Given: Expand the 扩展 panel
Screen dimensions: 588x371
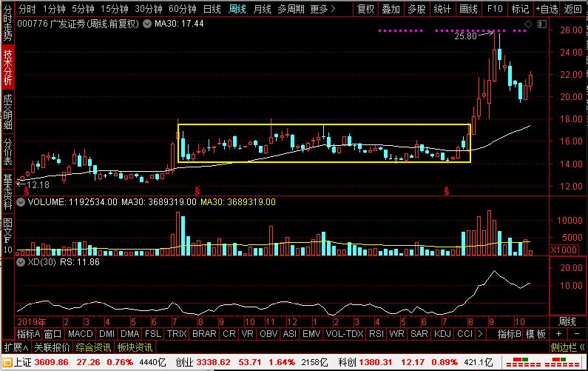Looking at the screenshot, I should pos(16,347).
